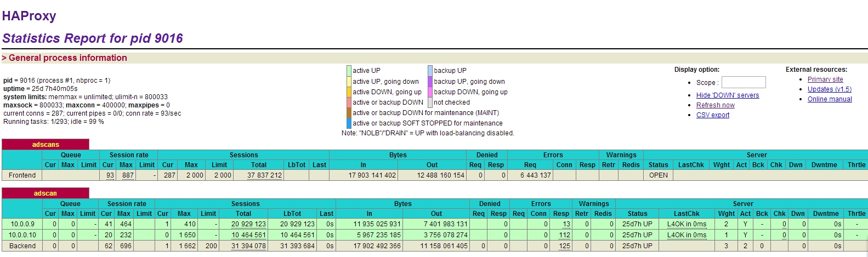Click the Backend max sessions value 1 662

point(188,246)
